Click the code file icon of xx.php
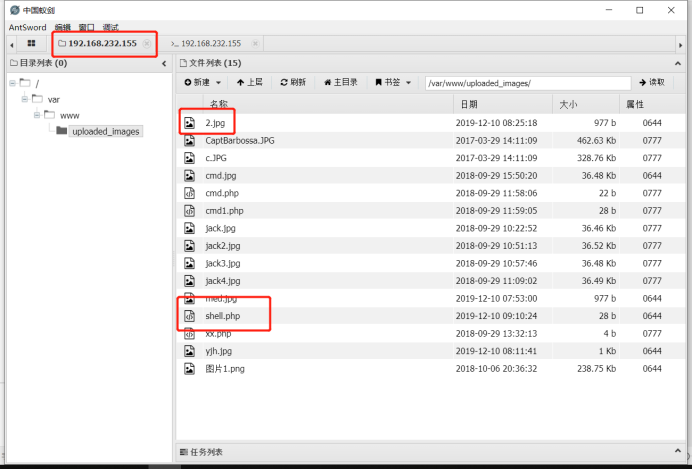Screen dimensions: 692x470 (x=189, y=334)
